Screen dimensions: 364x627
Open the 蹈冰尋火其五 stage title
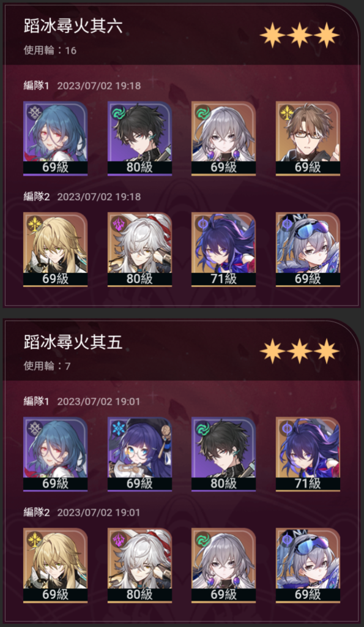tap(73, 342)
